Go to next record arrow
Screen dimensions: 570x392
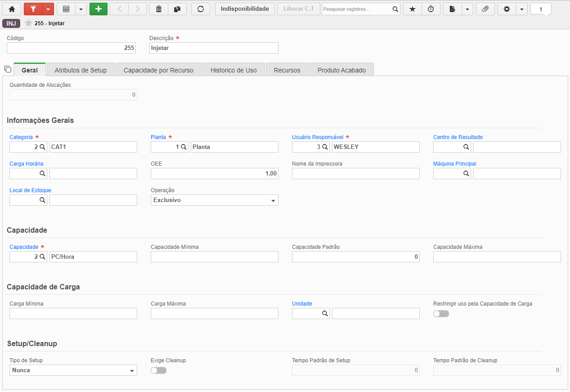point(138,9)
